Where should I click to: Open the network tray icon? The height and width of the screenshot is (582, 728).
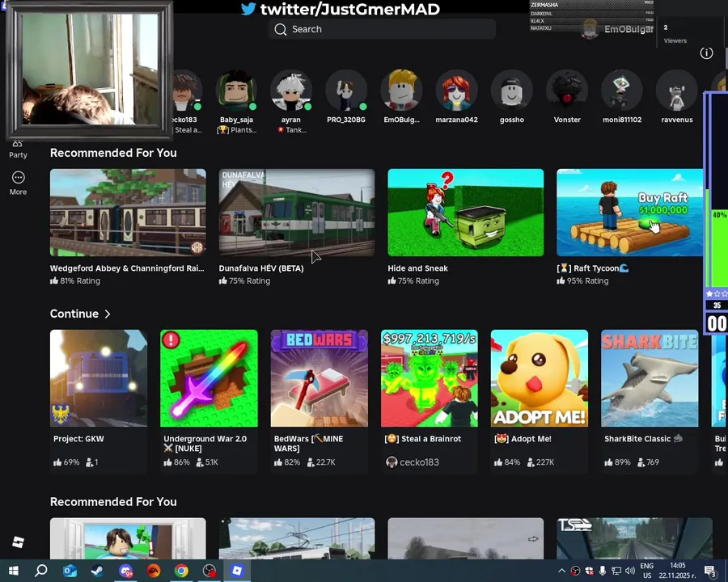[x=616, y=571]
